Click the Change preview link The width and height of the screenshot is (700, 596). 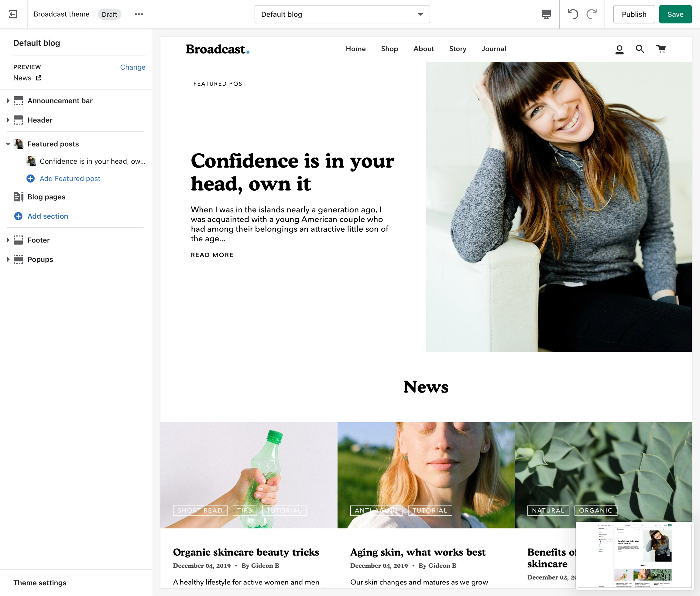coord(132,67)
